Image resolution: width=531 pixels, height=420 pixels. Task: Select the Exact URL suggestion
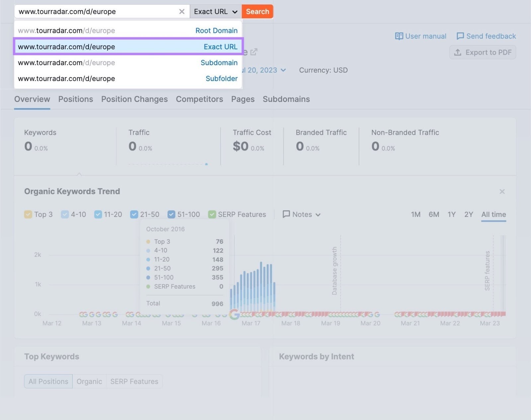coord(128,47)
